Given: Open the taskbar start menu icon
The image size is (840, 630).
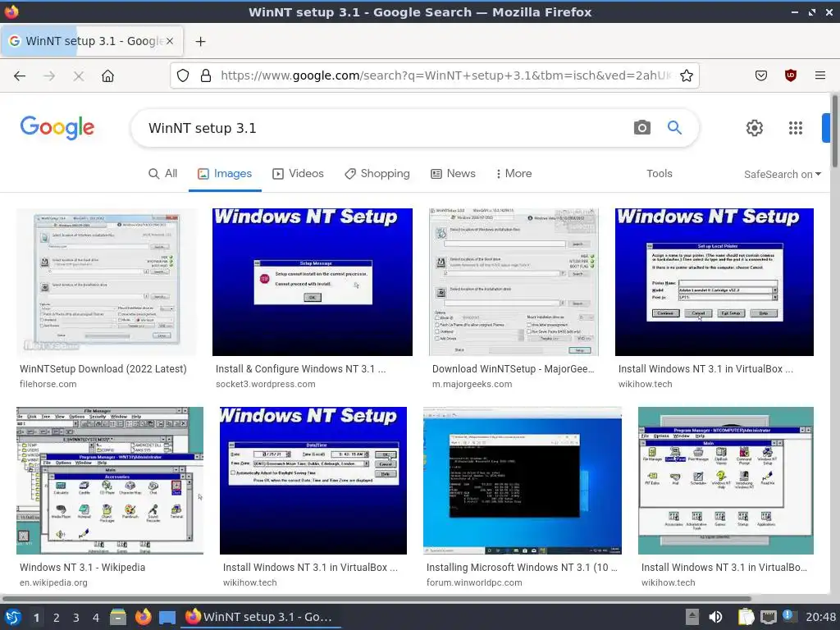Looking at the screenshot, I should point(13,617).
